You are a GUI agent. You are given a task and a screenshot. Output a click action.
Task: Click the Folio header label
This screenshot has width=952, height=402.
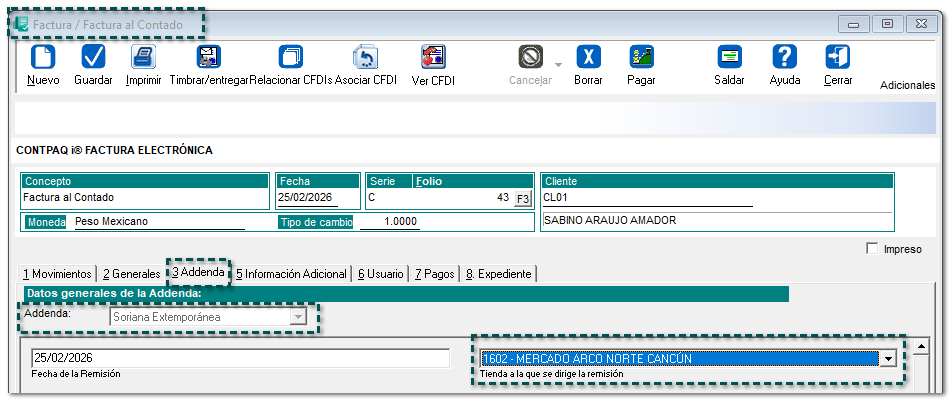pyautogui.click(x=429, y=182)
